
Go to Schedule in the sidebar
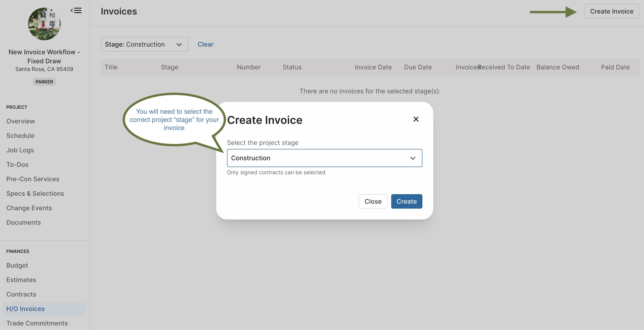coord(20,136)
